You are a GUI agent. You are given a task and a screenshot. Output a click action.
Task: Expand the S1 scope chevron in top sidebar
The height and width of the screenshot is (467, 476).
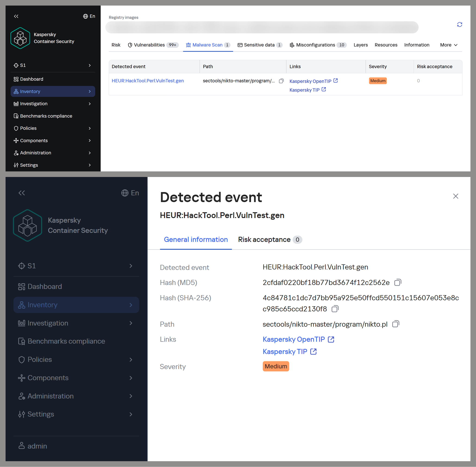tap(90, 65)
